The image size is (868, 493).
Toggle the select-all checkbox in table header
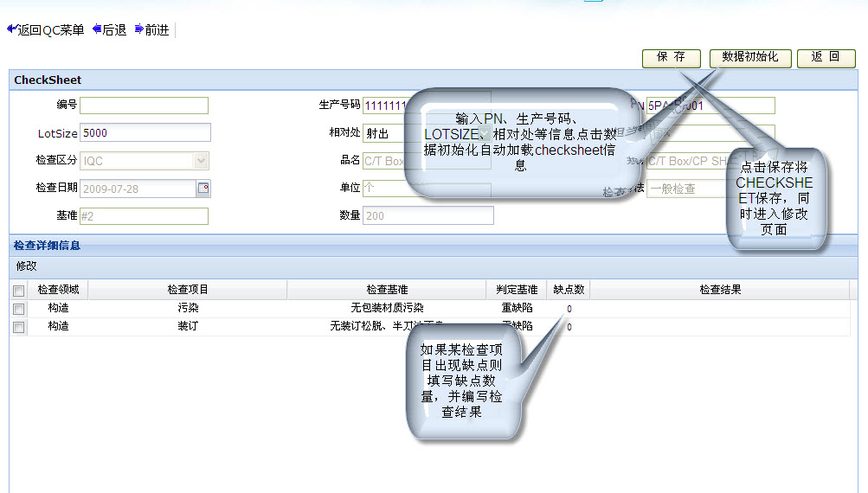tap(19, 291)
